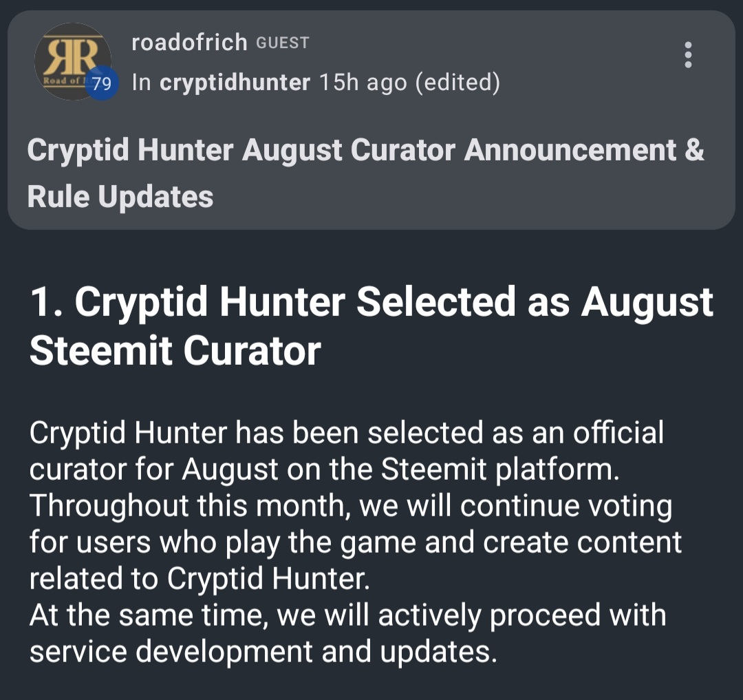The image size is (743, 700).
Task: Open the Curator Announcement post title
Action: point(365,151)
